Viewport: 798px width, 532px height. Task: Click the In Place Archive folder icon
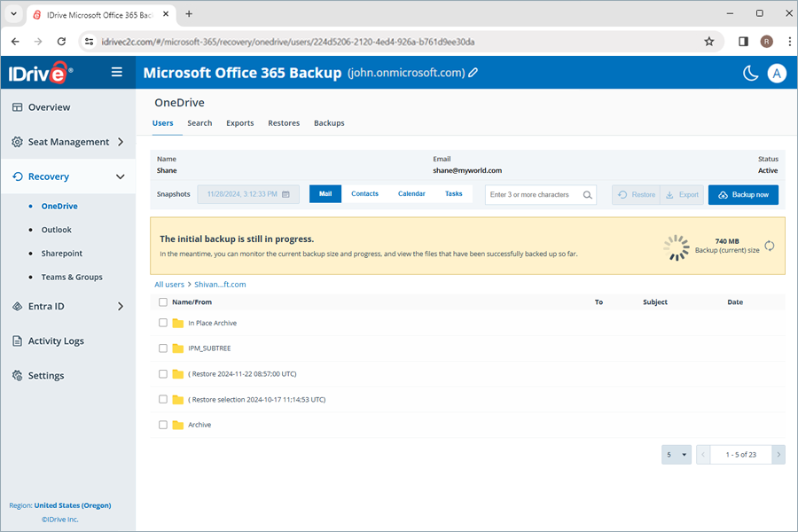click(x=177, y=323)
